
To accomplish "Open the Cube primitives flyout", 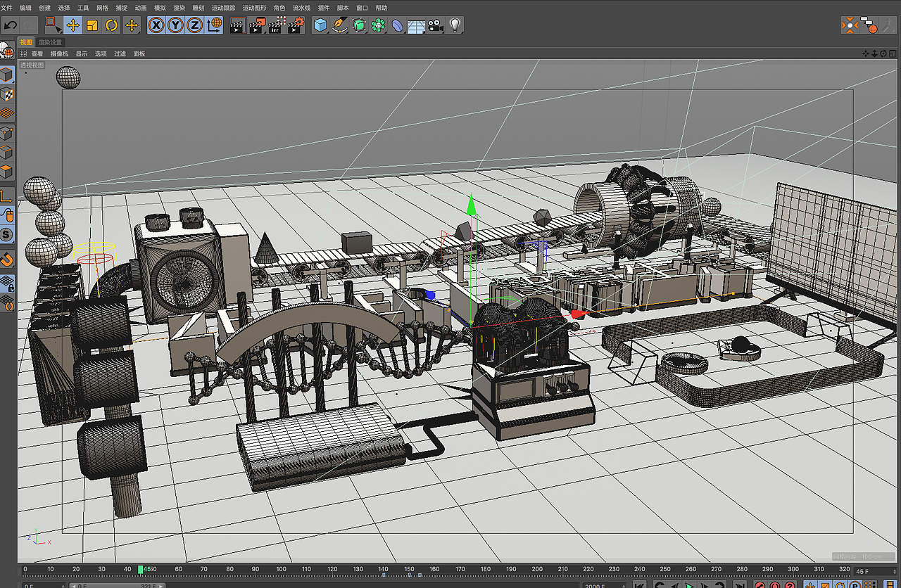I will point(321,25).
